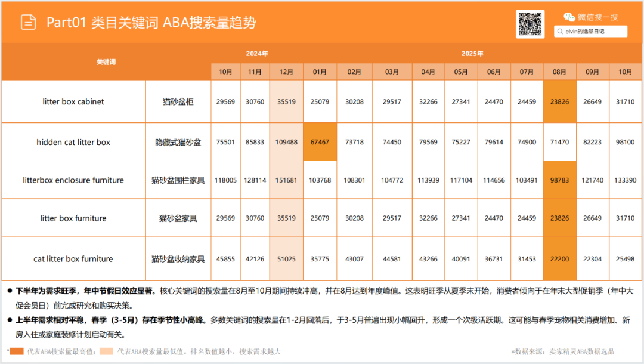Click the bullet icon before 下半年为需求旺季
Image resolution: width=644 pixels, height=364 pixels.
pos(8,289)
